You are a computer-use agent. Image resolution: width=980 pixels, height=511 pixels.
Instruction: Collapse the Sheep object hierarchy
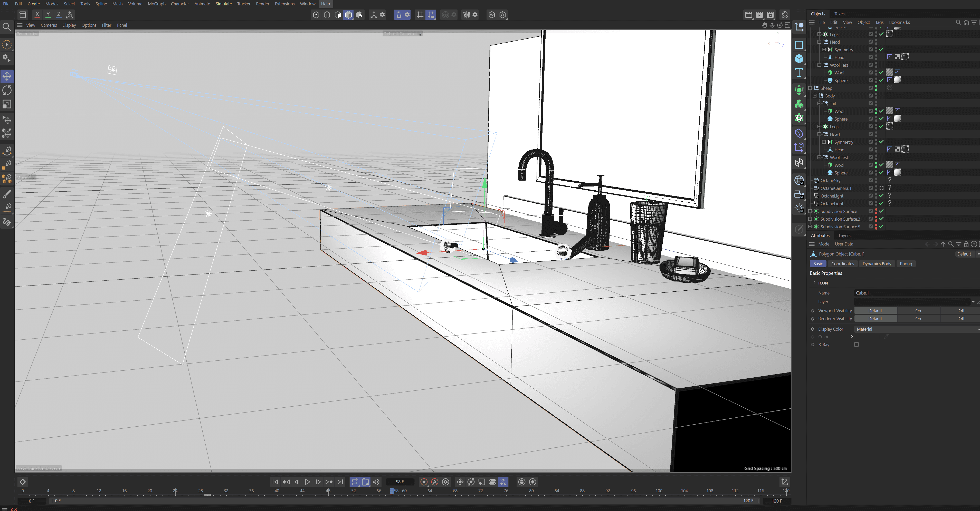pyautogui.click(x=810, y=88)
